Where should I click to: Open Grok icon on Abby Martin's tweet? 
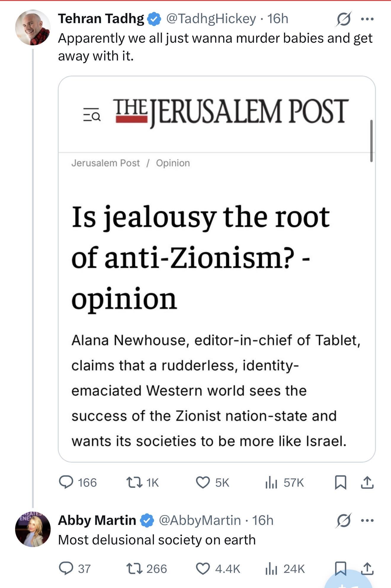click(344, 520)
